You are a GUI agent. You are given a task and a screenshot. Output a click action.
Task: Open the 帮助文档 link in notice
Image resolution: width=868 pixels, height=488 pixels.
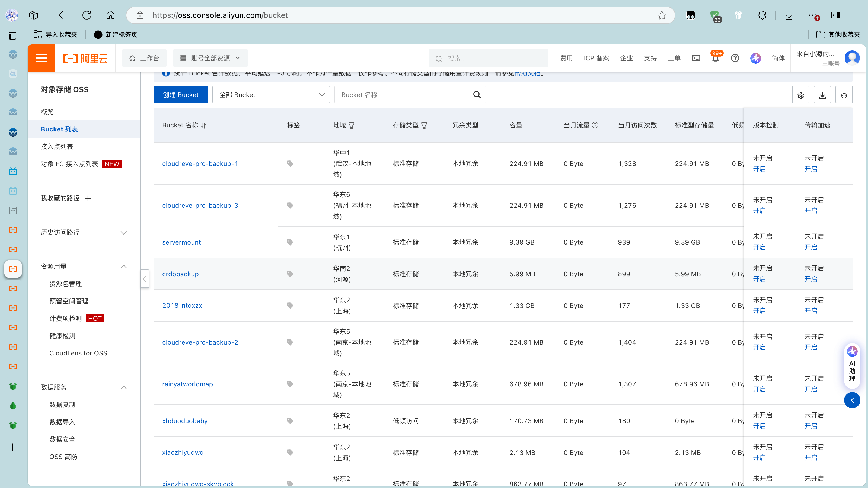pyautogui.click(x=527, y=74)
